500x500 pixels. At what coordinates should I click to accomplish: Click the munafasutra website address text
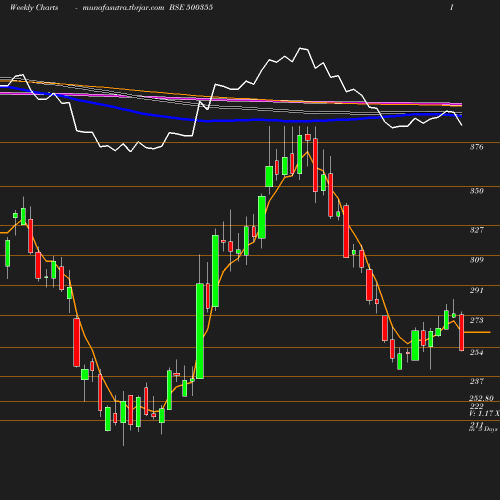(x=123, y=8)
